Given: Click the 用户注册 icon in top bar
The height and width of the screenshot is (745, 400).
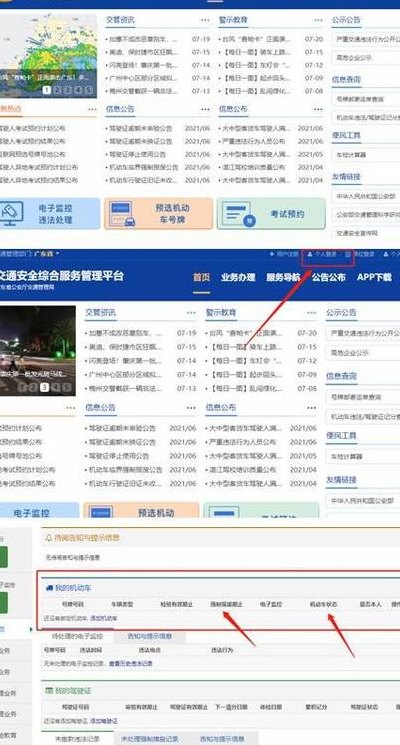Looking at the screenshot, I should 272,255.
